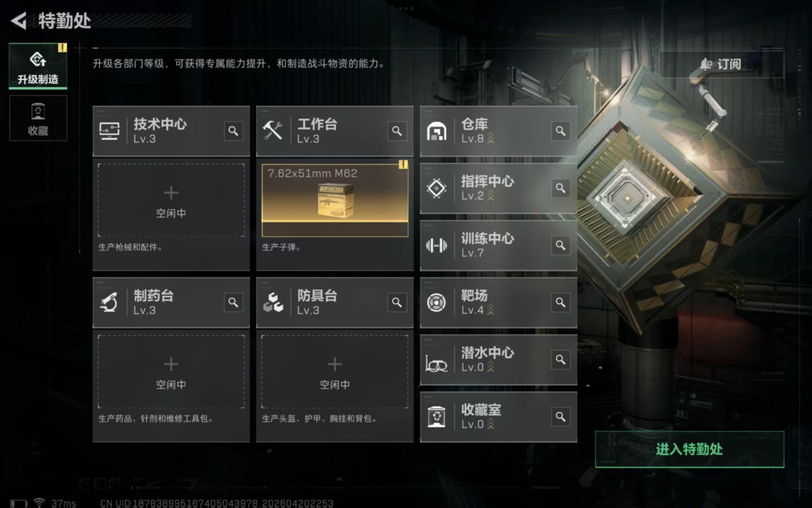Open the 仓库 Lv.8 department card
The height and width of the screenshot is (508, 812).
[x=498, y=131]
